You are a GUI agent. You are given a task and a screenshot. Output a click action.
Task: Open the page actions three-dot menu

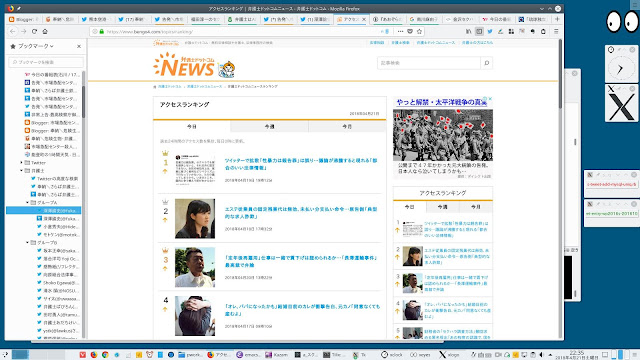tap(400, 31)
